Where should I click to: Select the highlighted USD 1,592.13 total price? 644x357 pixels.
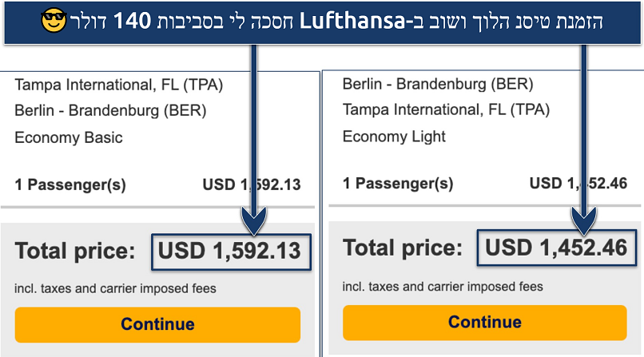229,252
